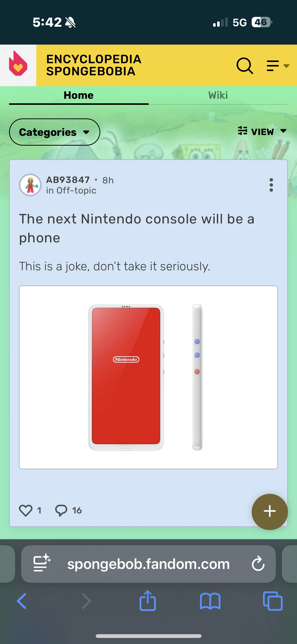Go back using Safari's back arrow
This screenshot has width=297, height=644.
(22, 601)
